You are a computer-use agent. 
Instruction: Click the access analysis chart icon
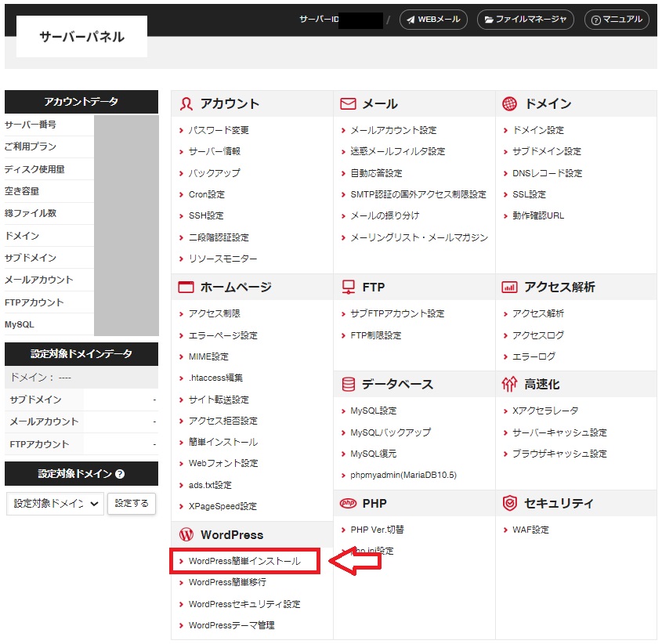pyautogui.click(x=509, y=288)
